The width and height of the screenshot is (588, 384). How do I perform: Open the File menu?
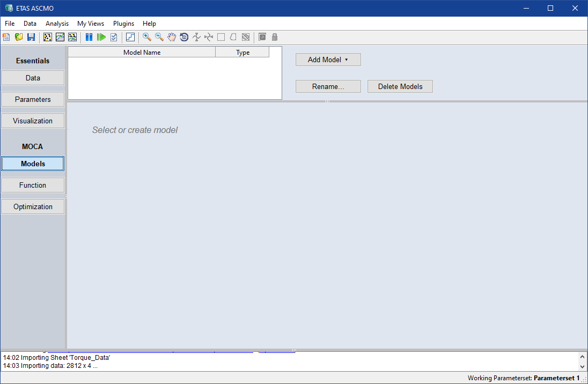click(x=10, y=24)
